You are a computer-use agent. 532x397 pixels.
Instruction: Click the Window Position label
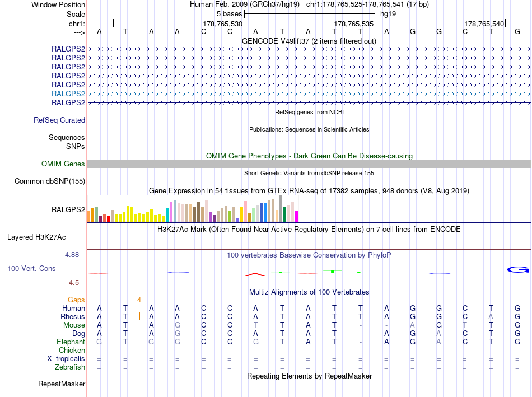tap(58, 4)
